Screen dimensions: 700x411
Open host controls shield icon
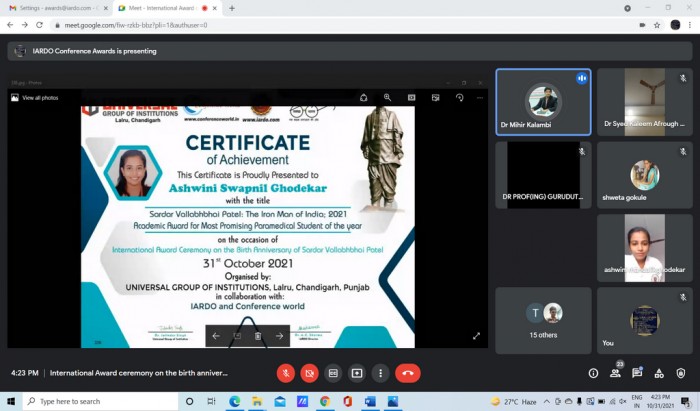[x=681, y=373]
